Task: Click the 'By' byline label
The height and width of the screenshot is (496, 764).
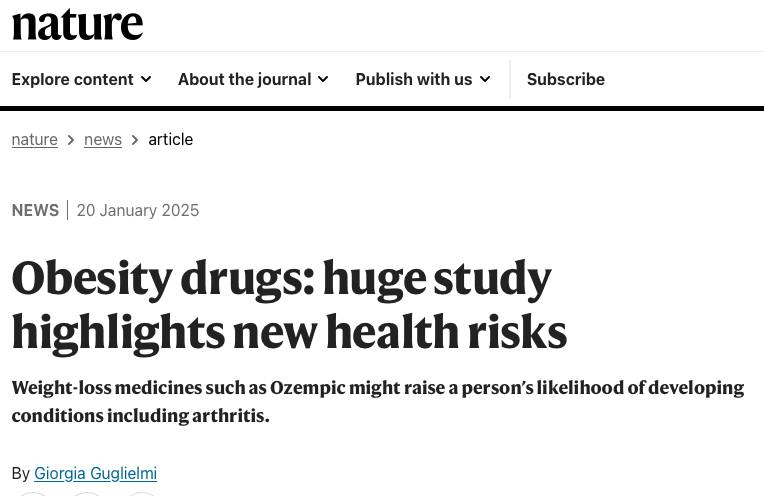Action: click(21, 473)
